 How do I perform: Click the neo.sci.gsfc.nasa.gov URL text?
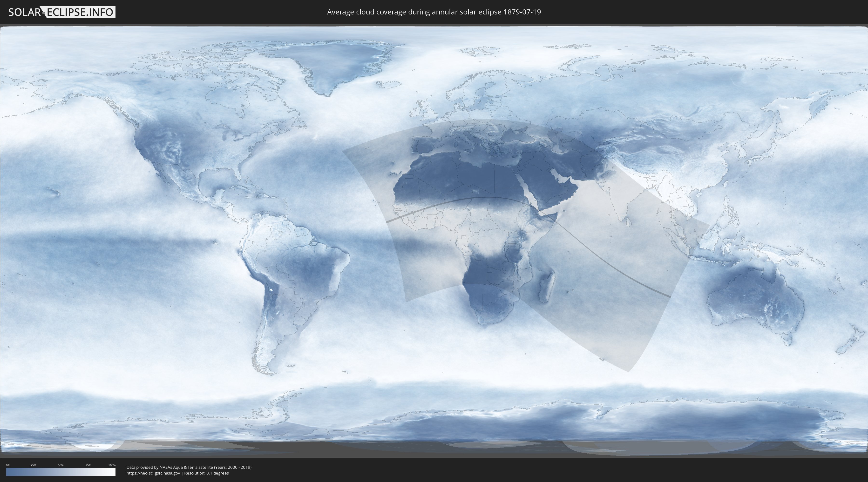click(153, 473)
